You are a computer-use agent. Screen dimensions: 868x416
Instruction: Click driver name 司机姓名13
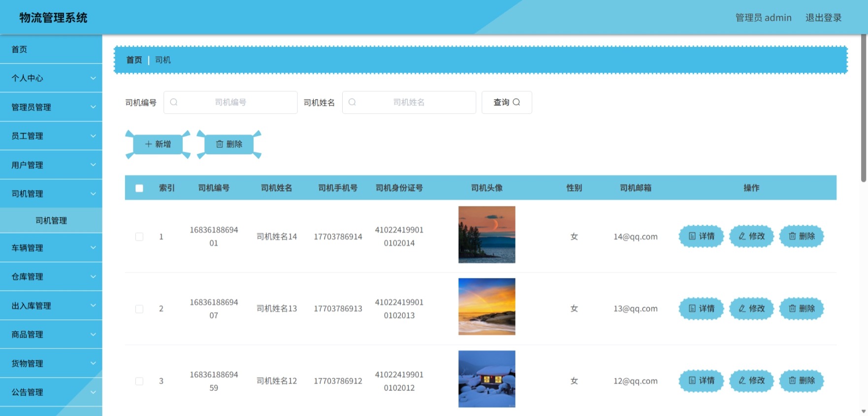pyautogui.click(x=277, y=309)
